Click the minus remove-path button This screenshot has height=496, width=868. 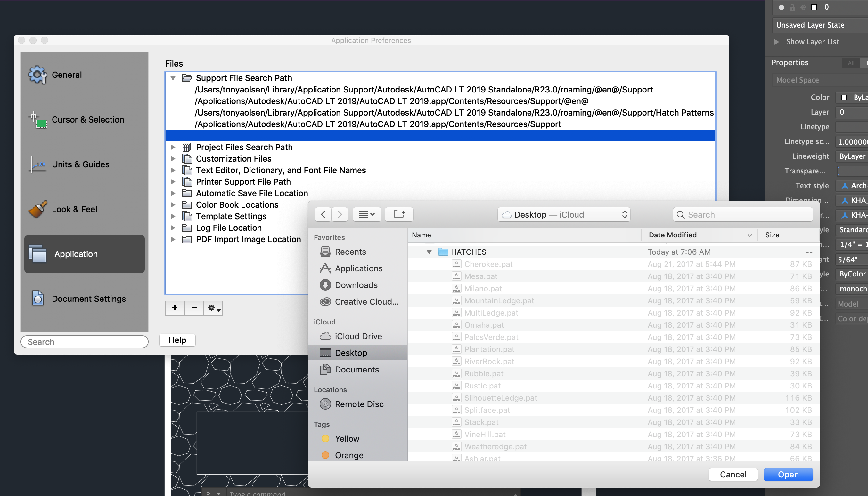click(194, 308)
